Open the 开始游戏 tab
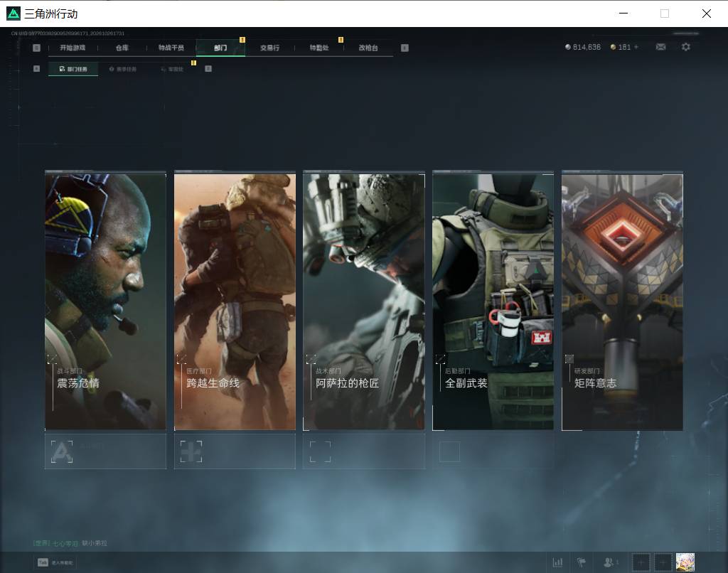Screen dimensions: 728x573 tap(73, 48)
